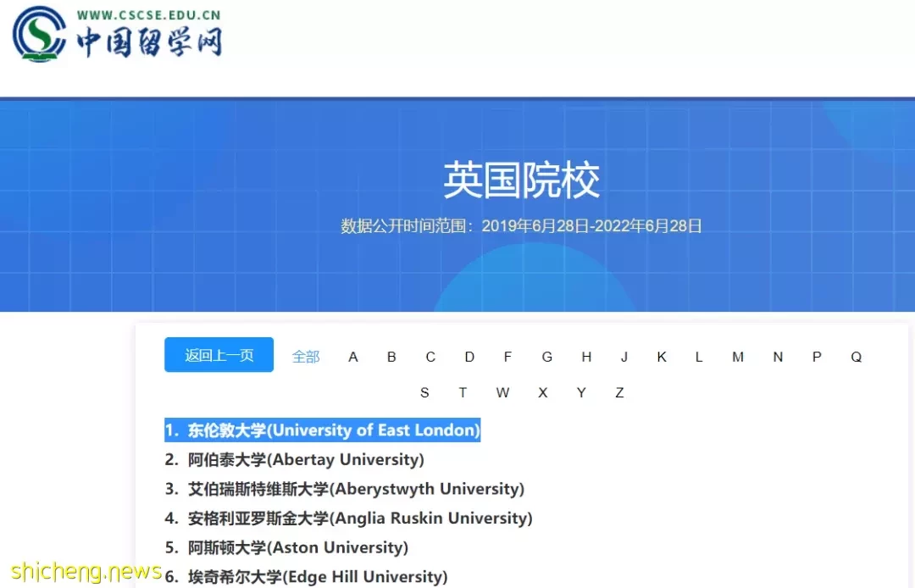This screenshot has width=915, height=588.
Task: Open 安格利亚罗斯金大学 Anglia Ruskin University entry
Action: coord(348,518)
